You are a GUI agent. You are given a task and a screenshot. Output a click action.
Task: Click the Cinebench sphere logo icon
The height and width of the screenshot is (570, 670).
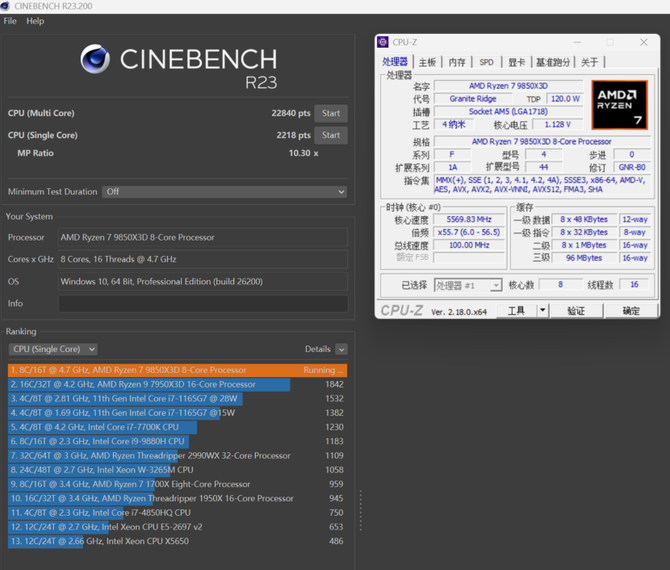(x=95, y=60)
